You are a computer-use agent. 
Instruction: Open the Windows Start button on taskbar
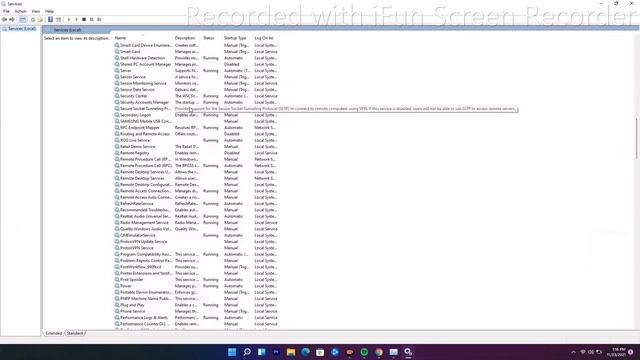[232, 352]
